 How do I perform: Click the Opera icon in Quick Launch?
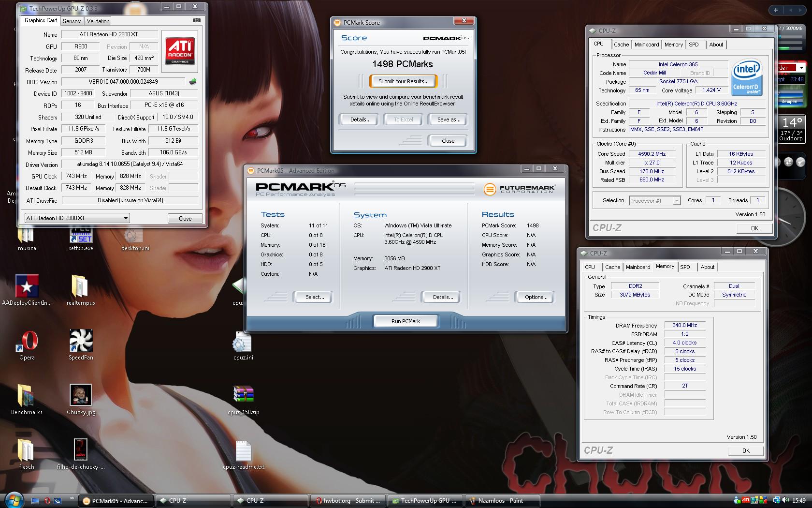click(x=47, y=501)
